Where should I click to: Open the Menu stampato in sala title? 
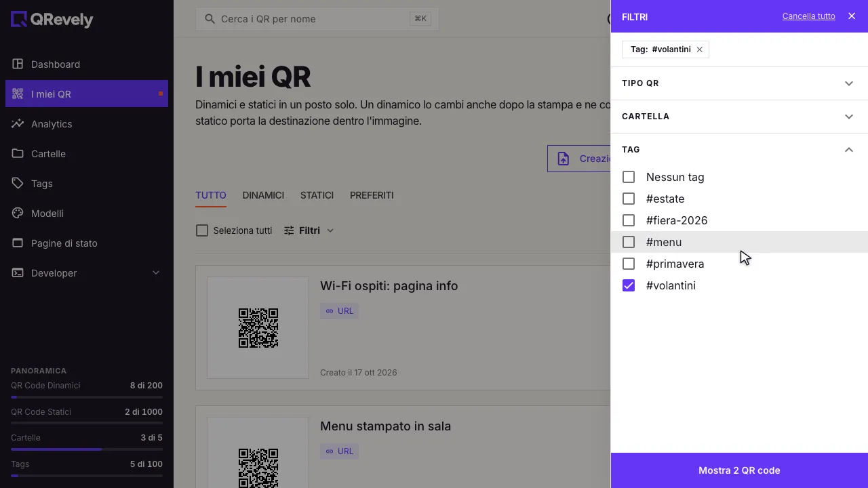[385, 426]
